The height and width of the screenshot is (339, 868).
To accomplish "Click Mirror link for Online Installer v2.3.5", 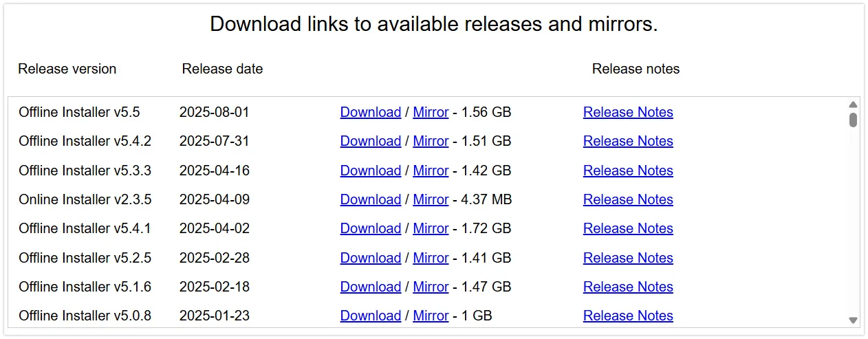I will [x=431, y=199].
